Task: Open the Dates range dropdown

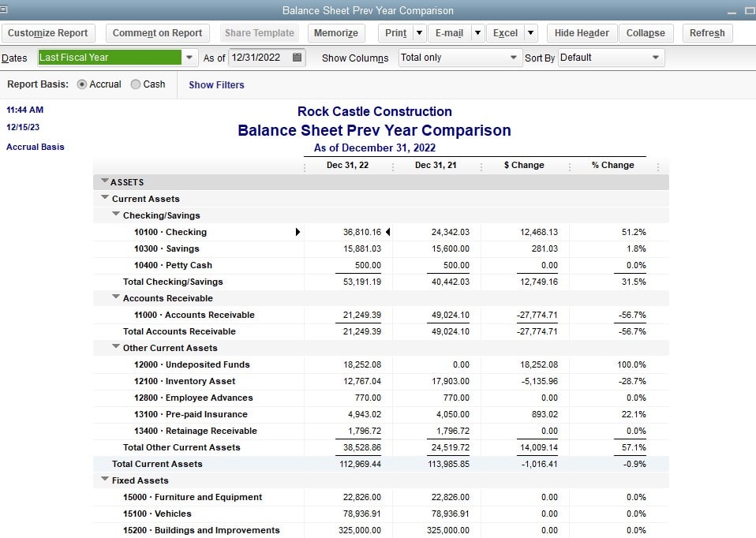Action: click(x=190, y=58)
